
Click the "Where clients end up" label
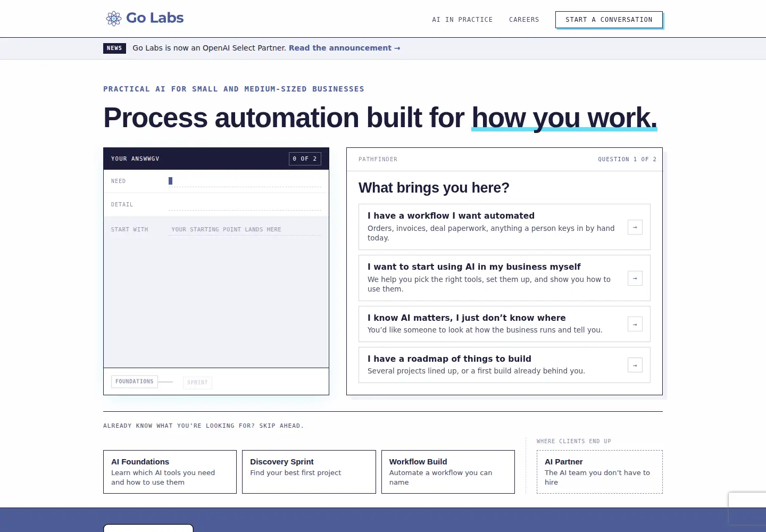point(574,441)
